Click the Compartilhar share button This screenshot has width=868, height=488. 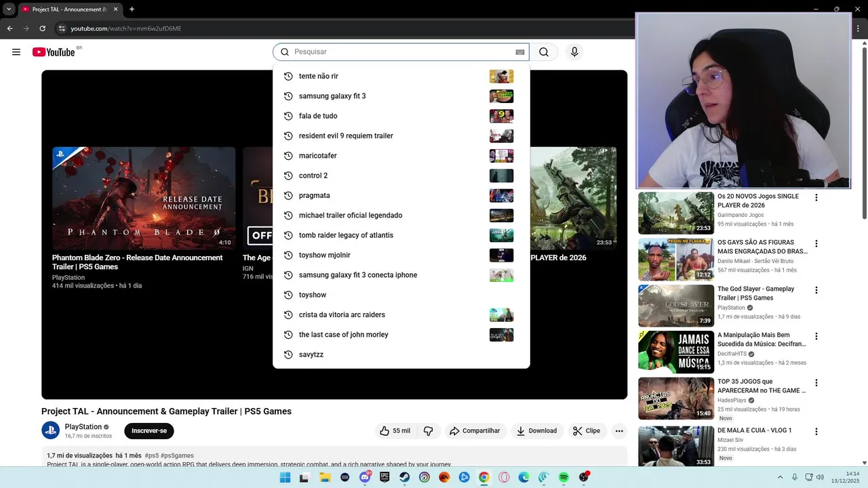475,431
